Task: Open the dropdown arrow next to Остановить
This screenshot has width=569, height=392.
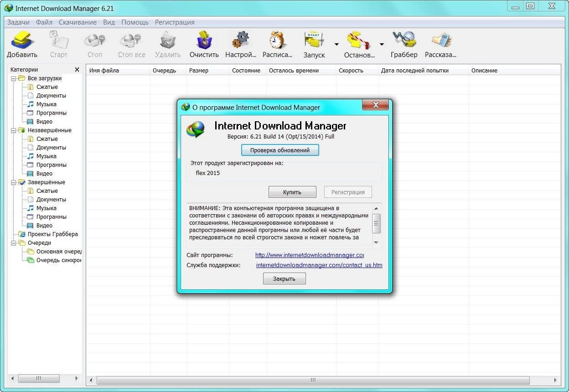Action: coord(382,44)
